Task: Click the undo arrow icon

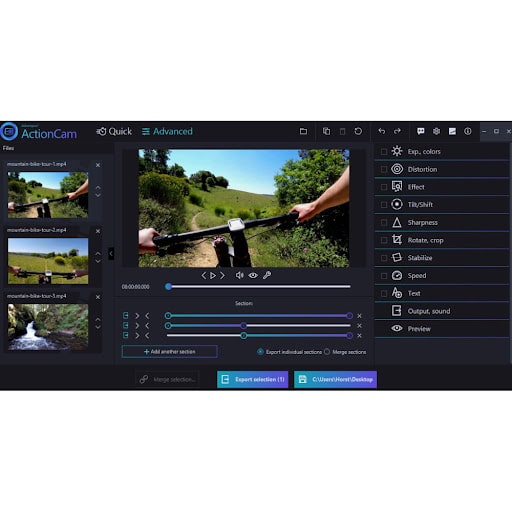Action: click(x=382, y=131)
